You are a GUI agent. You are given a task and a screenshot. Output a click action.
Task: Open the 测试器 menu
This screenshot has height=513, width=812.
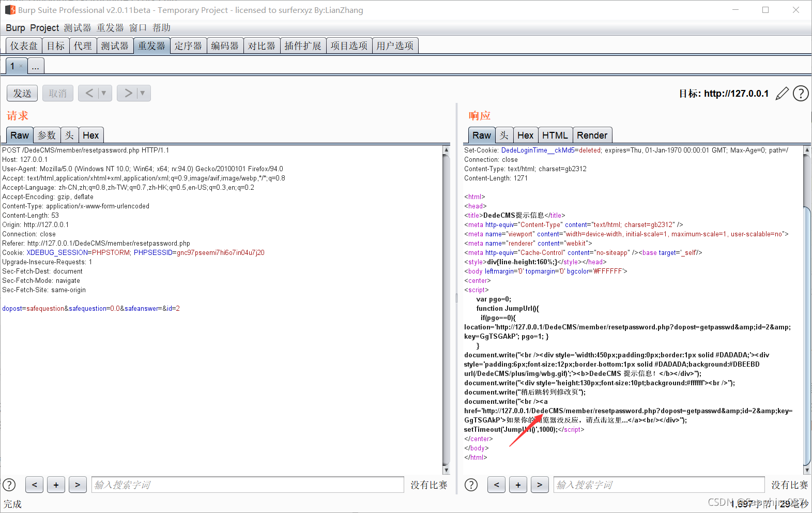tap(78, 28)
